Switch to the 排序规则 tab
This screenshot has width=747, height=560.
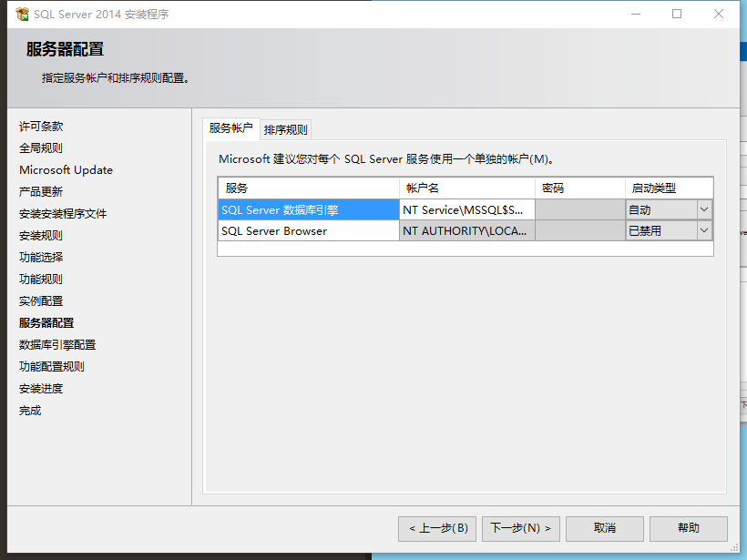pyautogui.click(x=285, y=130)
